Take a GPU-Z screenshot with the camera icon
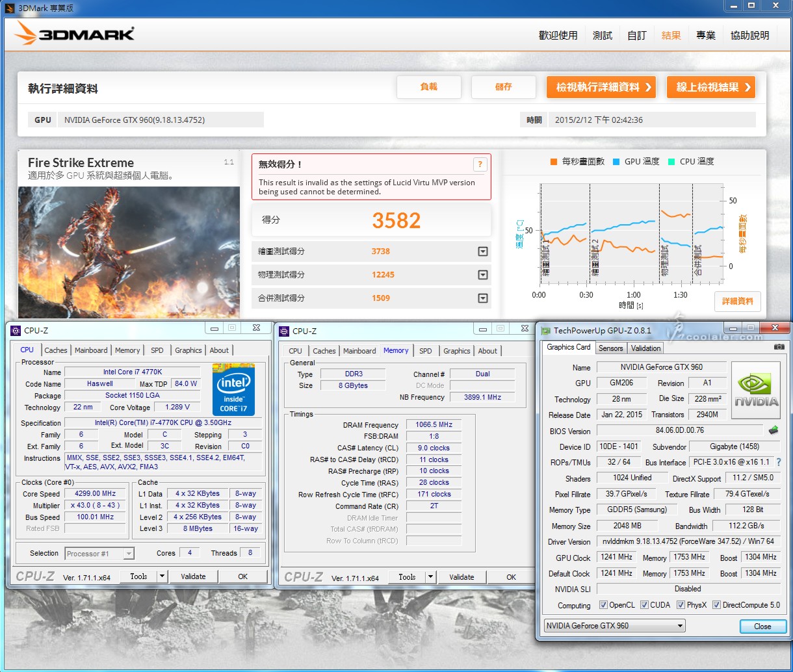The width and height of the screenshot is (793, 672). tap(779, 347)
